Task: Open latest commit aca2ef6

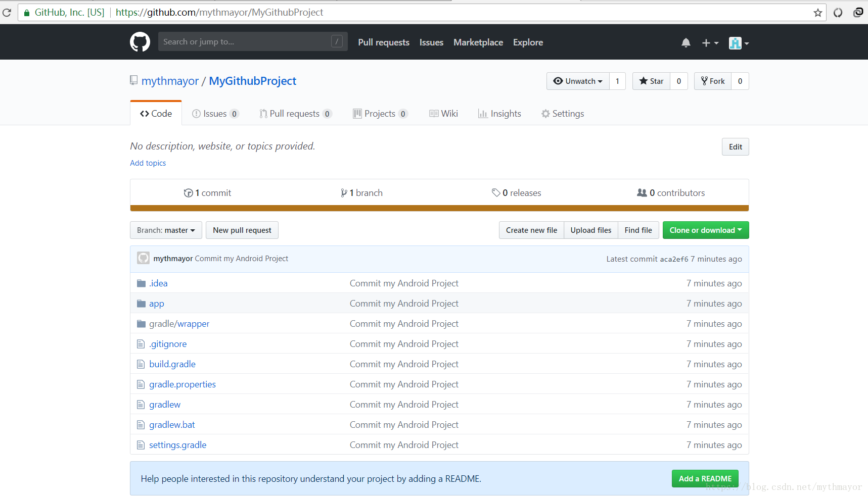Action: pos(674,259)
